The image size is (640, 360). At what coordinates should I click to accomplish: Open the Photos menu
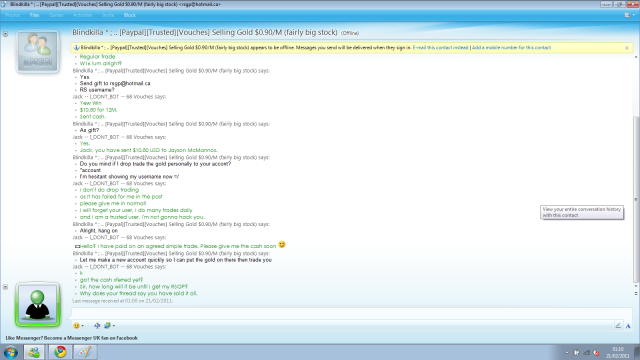point(13,15)
